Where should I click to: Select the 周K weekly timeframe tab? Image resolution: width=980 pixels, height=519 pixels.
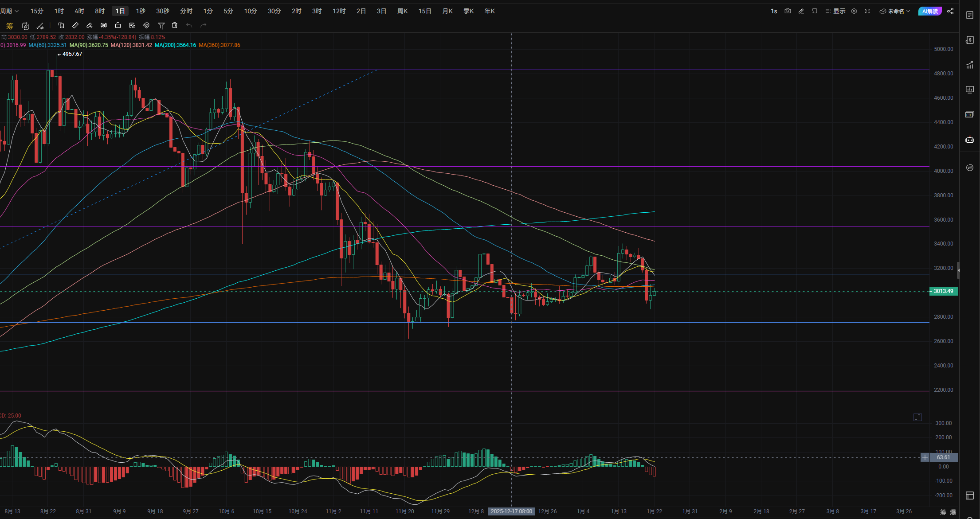(x=402, y=11)
